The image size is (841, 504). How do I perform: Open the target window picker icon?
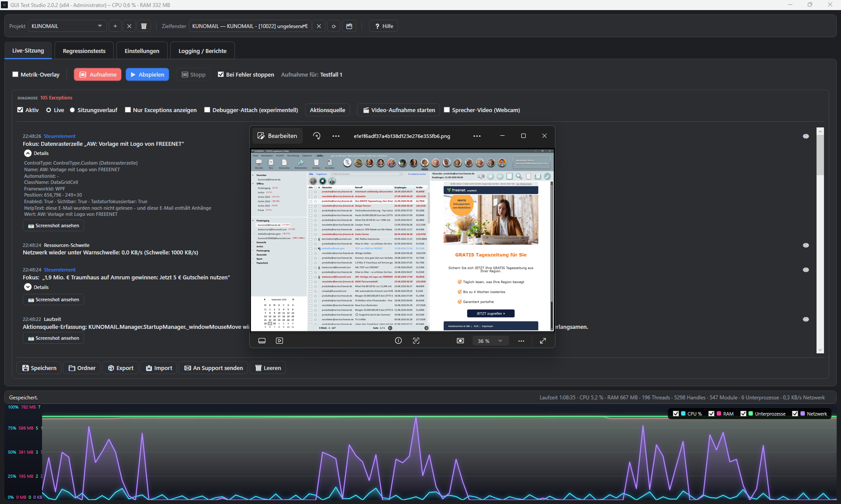coord(349,26)
